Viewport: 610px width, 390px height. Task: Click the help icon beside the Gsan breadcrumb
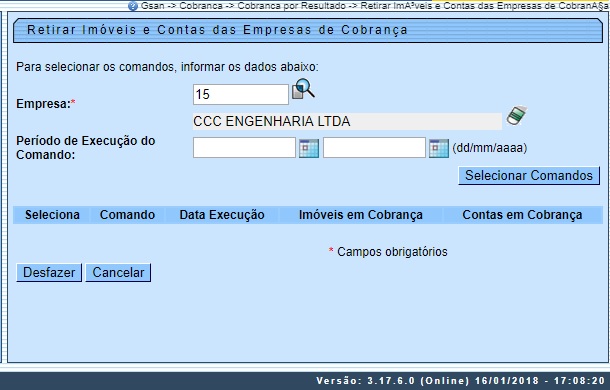(133, 6)
